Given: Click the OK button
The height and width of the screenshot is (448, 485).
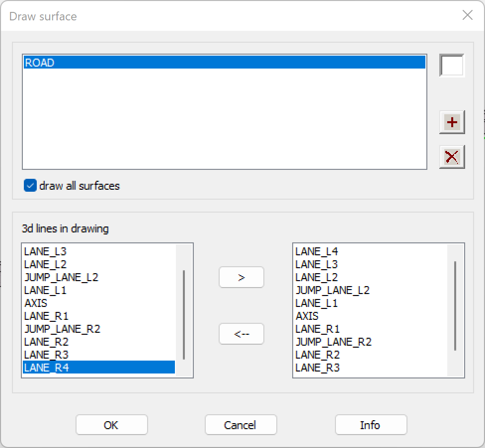Looking at the screenshot, I should click(x=111, y=425).
